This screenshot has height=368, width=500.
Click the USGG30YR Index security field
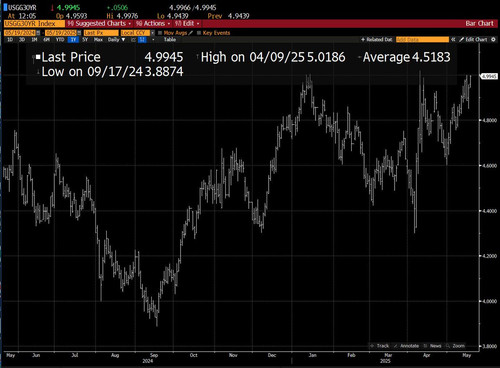pos(34,23)
